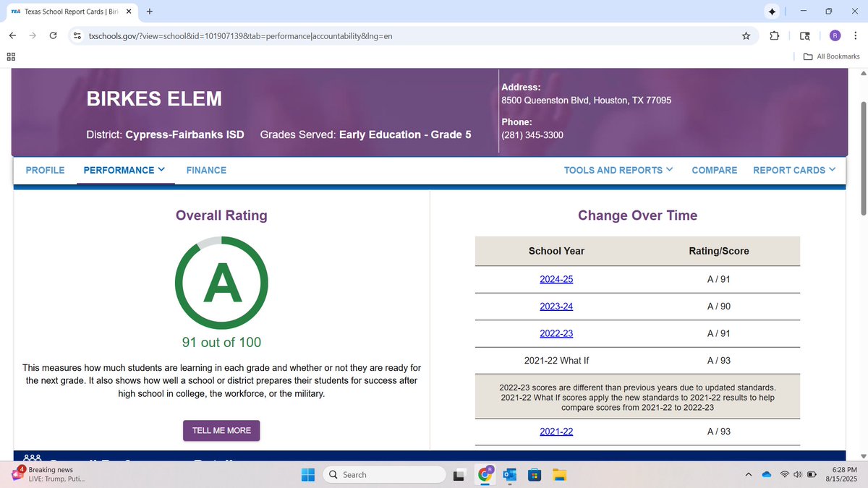Click the phone number (281) 345-3300
This screenshot has height=488, width=868.
click(532, 135)
